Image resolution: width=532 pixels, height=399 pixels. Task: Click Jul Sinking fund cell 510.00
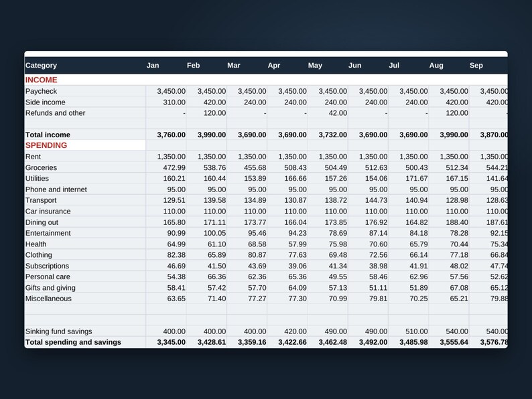pos(409,331)
